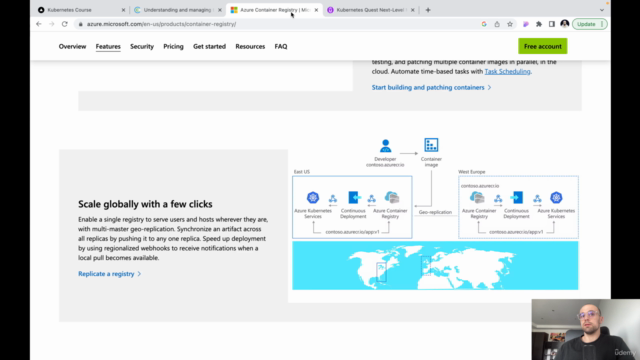Click the Google icon in address bar
640x360 pixels.
484,24
